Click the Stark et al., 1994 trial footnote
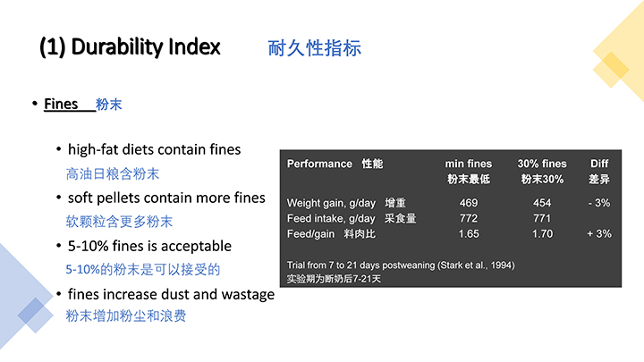The height and width of the screenshot is (362, 644). (x=400, y=265)
